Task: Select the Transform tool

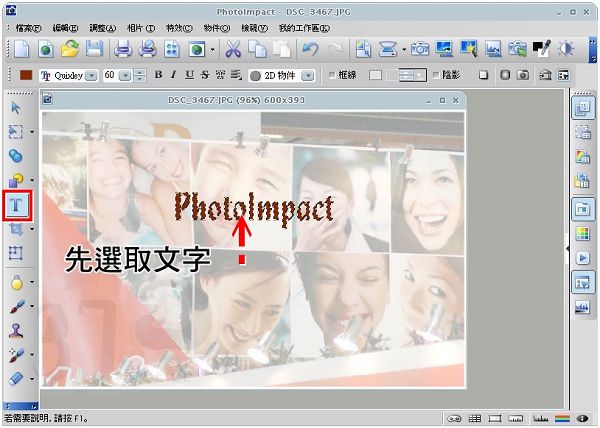Action: coord(16,253)
